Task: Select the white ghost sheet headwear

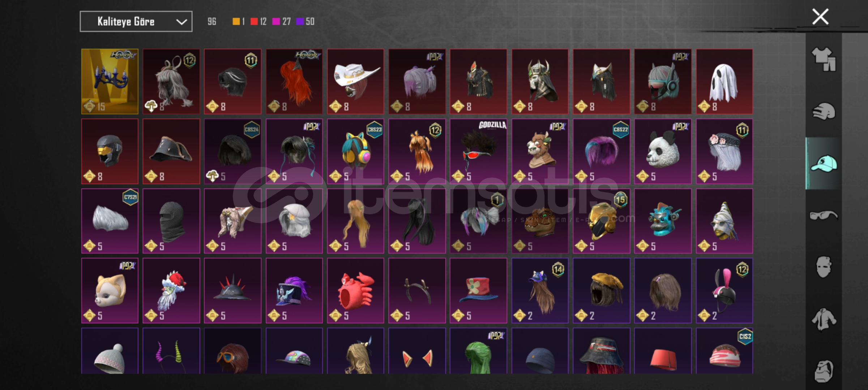Action: click(724, 82)
